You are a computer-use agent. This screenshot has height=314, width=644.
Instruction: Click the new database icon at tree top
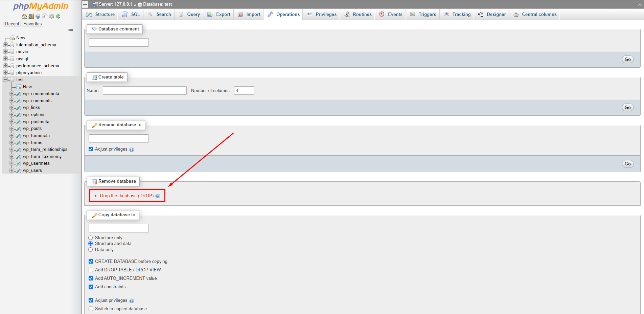[13, 38]
